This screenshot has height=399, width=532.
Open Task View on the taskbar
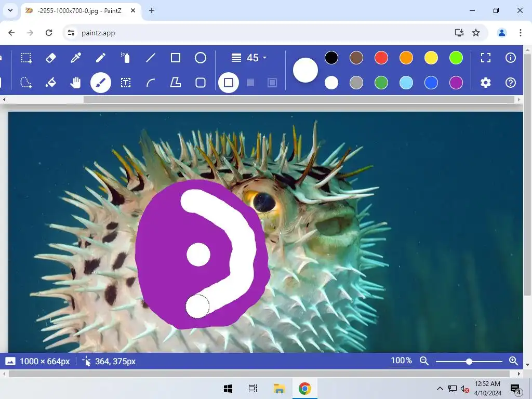pyautogui.click(x=253, y=389)
